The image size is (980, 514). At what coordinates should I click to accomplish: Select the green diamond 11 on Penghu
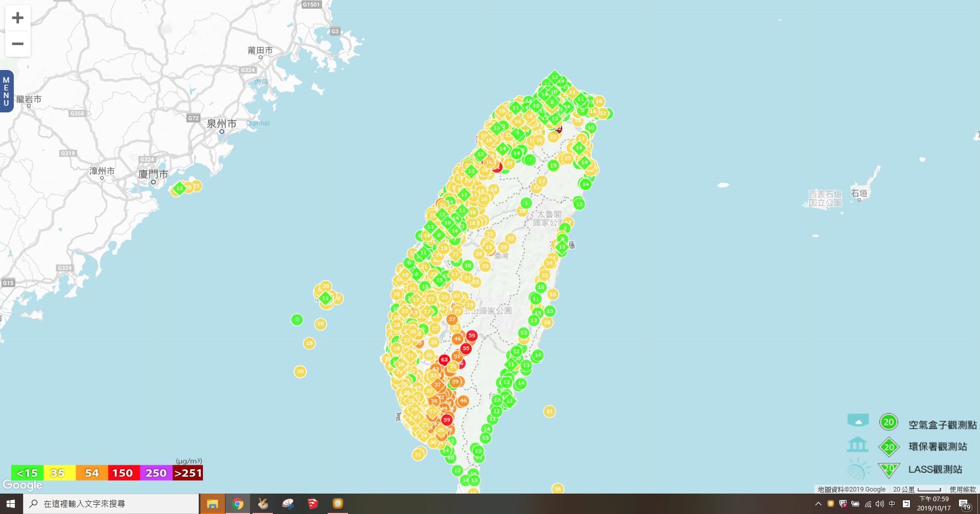tap(326, 298)
